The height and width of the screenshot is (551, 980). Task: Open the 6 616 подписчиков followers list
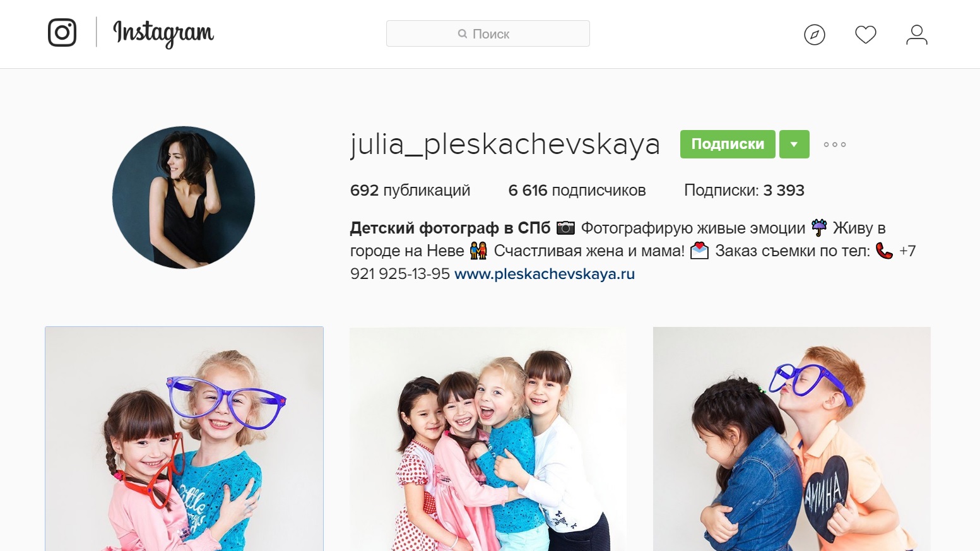(577, 191)
